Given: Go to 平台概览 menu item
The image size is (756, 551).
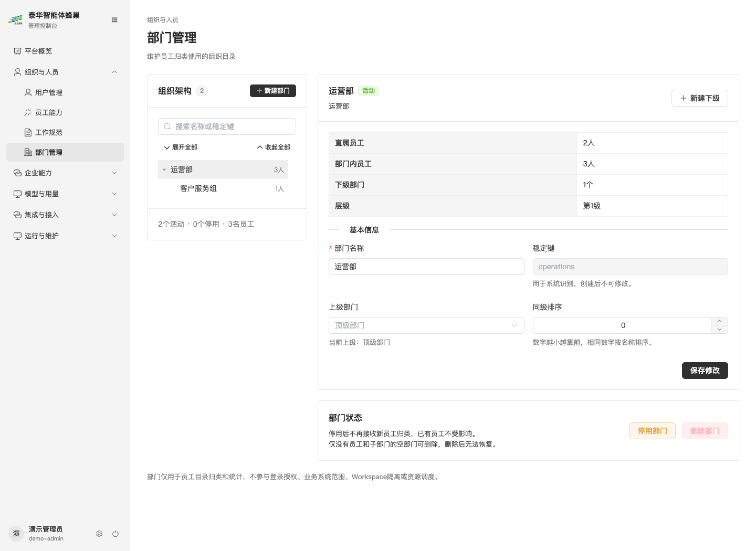Looking at the screenshot, I should tap(65, 51).
